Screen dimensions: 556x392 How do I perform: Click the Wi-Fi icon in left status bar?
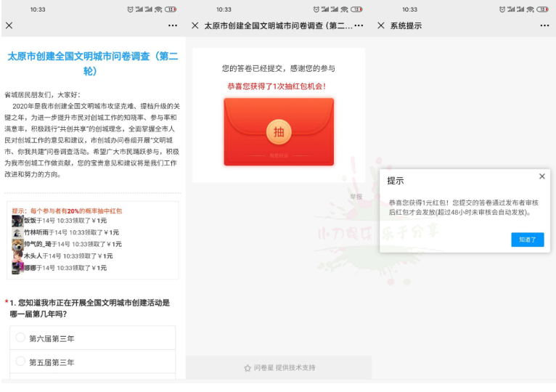click(x=158, y=9)
